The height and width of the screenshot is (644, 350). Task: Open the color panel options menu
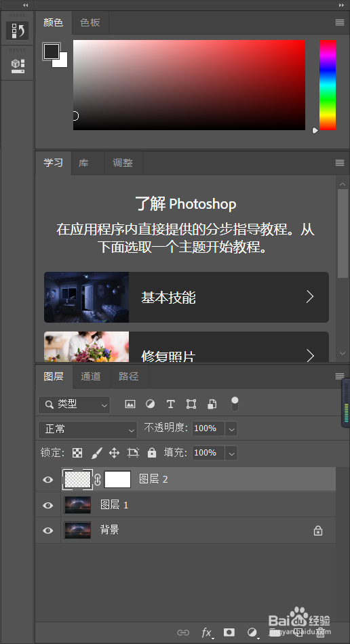point(340,22)
